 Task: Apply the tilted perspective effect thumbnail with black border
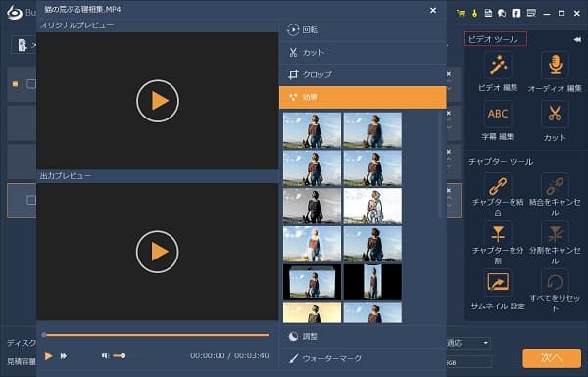(x=313, y=282)
